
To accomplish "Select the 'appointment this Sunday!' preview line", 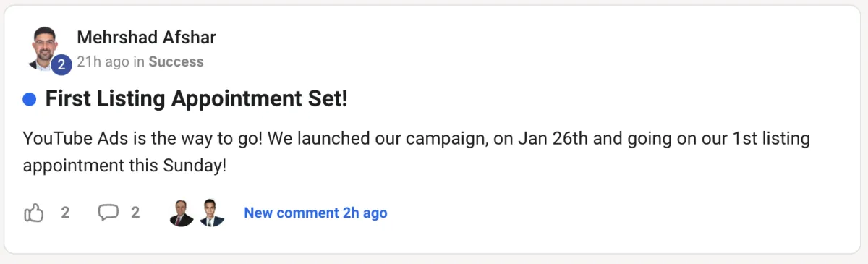I will 125,166.
